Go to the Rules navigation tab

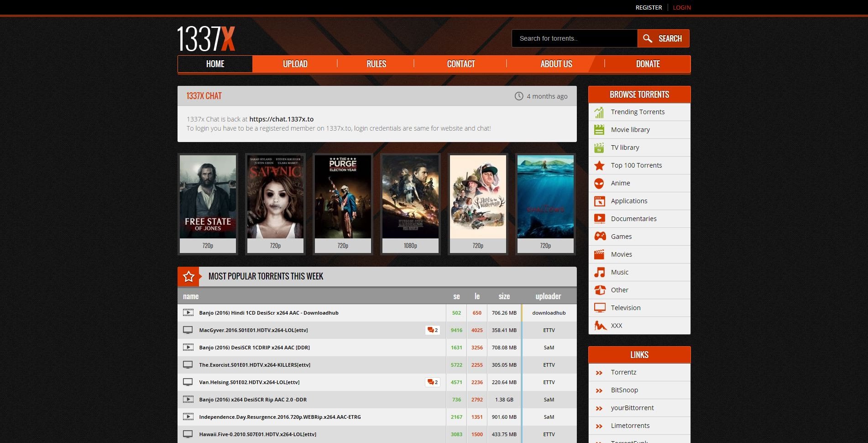(376, 64)
